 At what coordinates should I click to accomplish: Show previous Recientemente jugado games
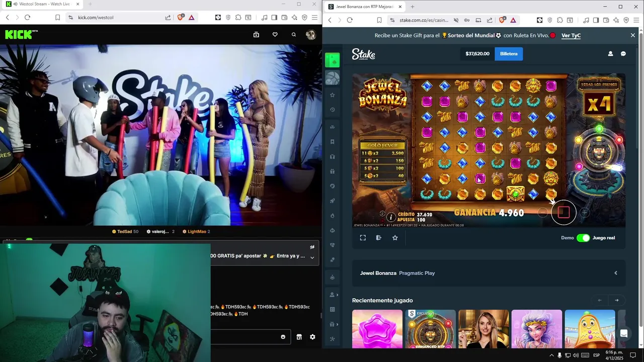[600, 300]
